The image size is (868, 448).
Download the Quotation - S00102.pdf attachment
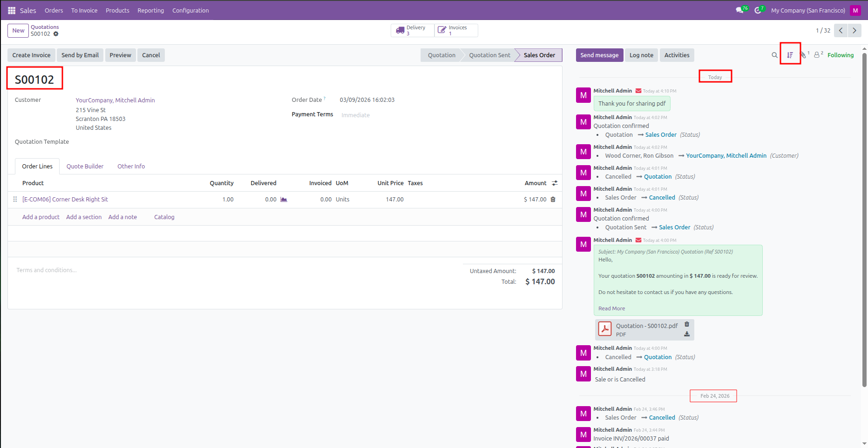(x=687, y=334)
